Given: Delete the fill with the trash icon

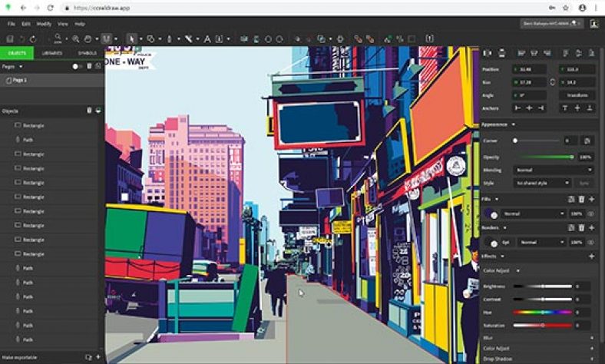Looking at the screenshot, I should pos(581,200).
